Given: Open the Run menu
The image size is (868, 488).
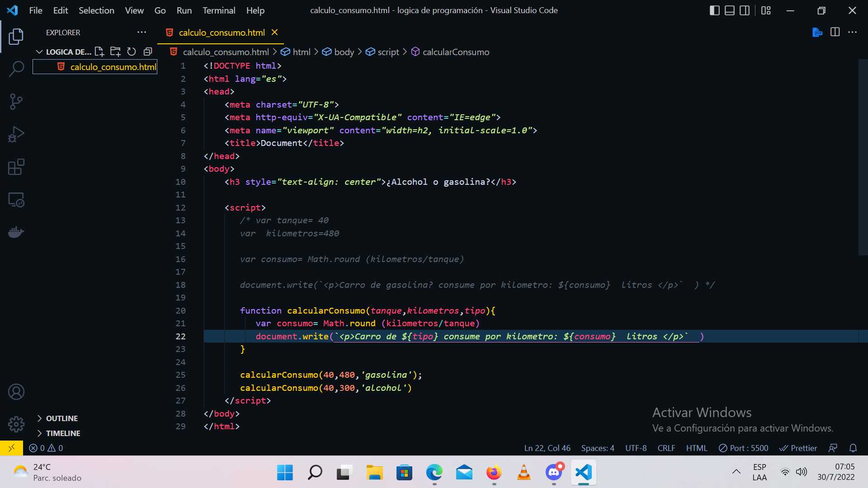Looking at the screenshot, I should [x=184, y=10].
